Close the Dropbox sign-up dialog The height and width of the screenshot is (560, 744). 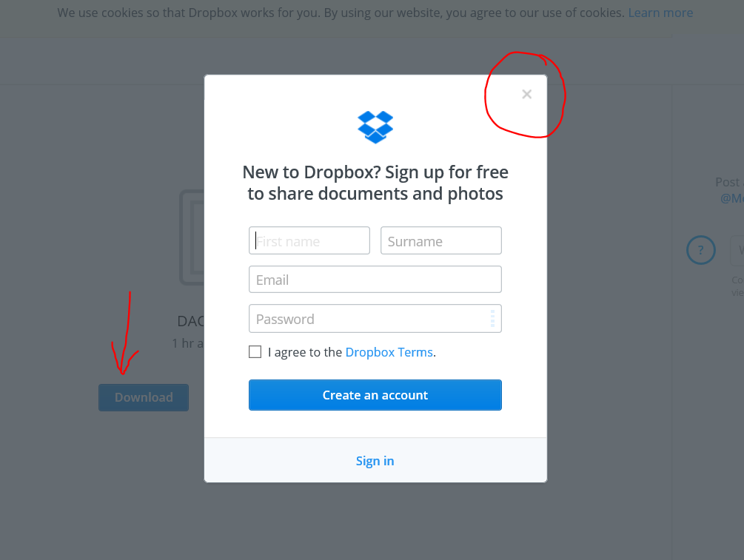[x=526, y=95]
